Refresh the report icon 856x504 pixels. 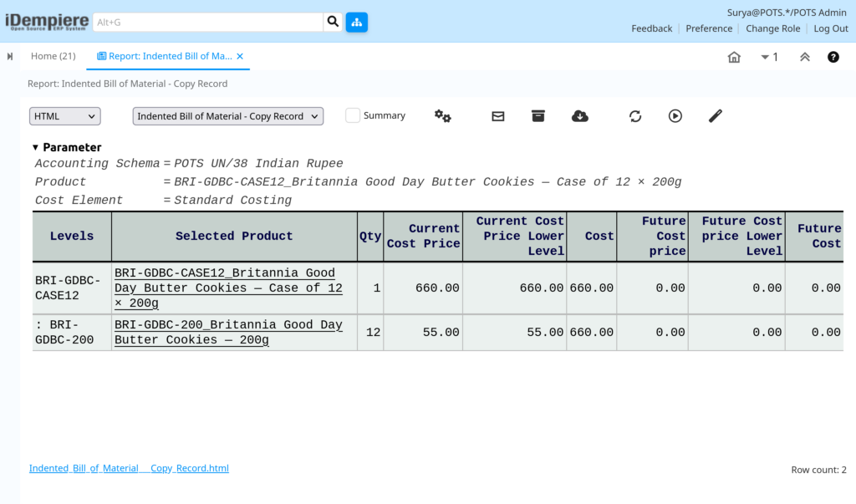click(x=635, y=116)
